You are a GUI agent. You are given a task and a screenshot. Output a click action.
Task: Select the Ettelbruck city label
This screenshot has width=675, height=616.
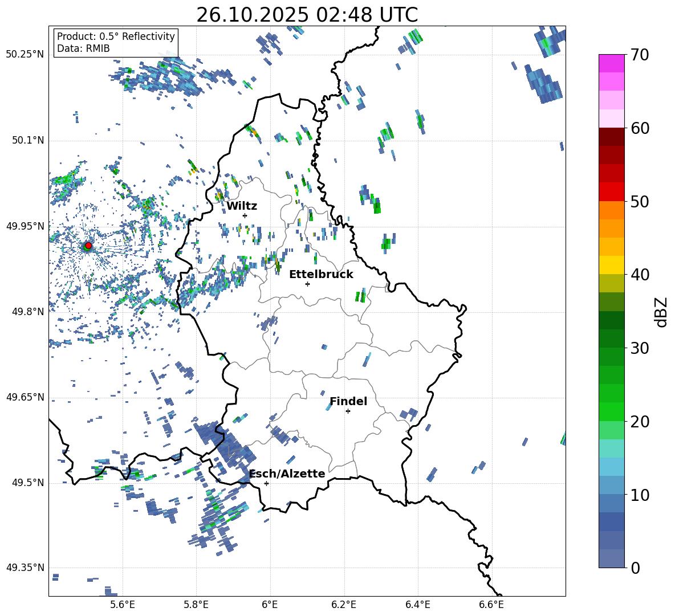(321, 274)
